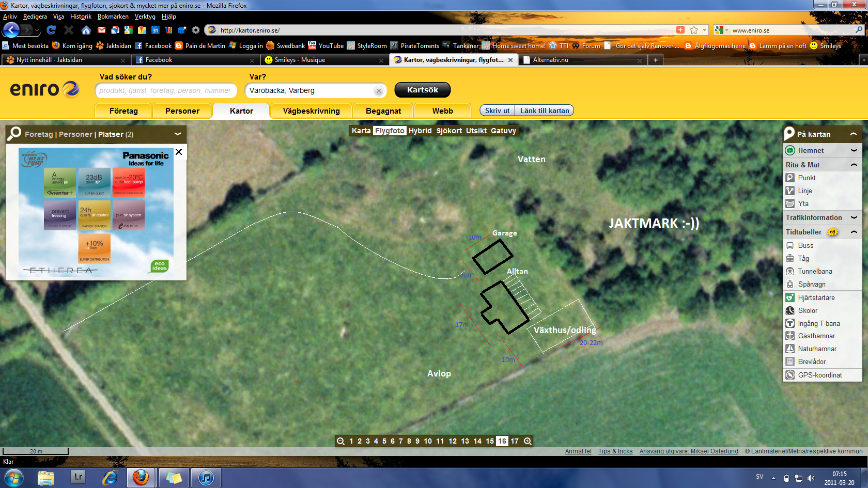The height and width of the screenshot is (488, 868).
Task: Switch to the Vägbeskrivning tab
Action: coord(311,111)
